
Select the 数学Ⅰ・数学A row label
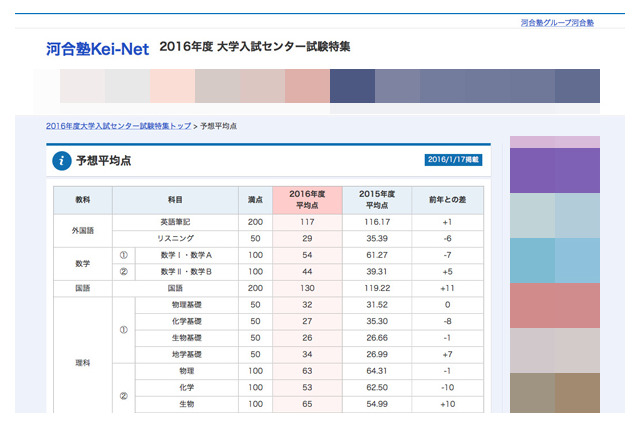pyautogui.click(x=187, y=255)
